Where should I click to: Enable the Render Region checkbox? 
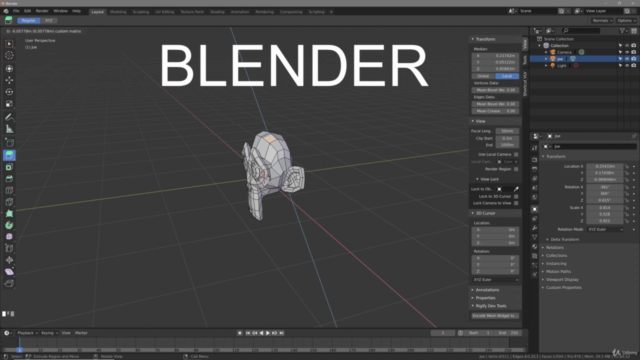pyautogui.click(x=516, y=169)
